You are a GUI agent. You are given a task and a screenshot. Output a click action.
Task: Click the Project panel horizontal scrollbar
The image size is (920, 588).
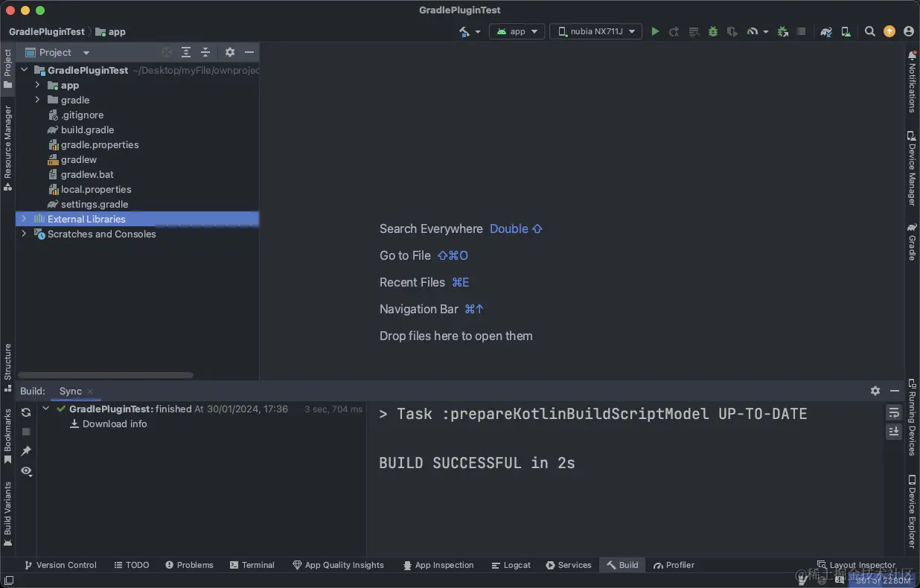click(x=106, y=375)
